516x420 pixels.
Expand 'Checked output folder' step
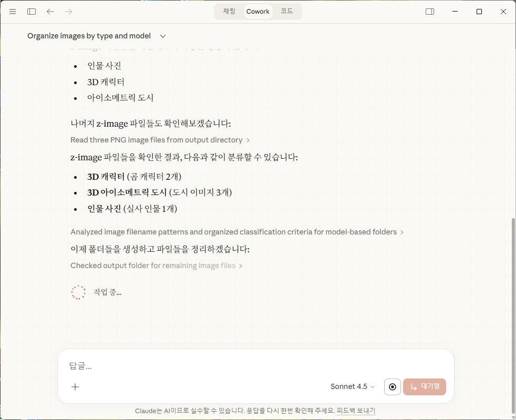pos(156,266)
